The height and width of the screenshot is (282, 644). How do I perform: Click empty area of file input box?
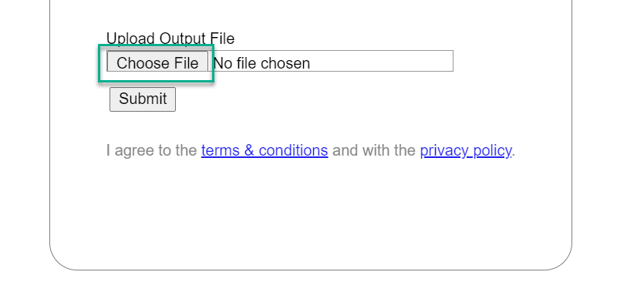pyautogui.click(x=382, y=61)
